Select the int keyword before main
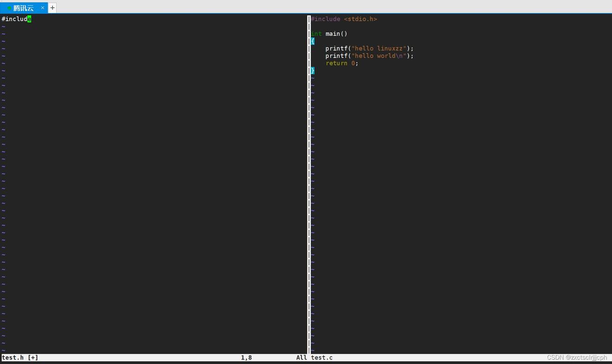 coord(316,34)
